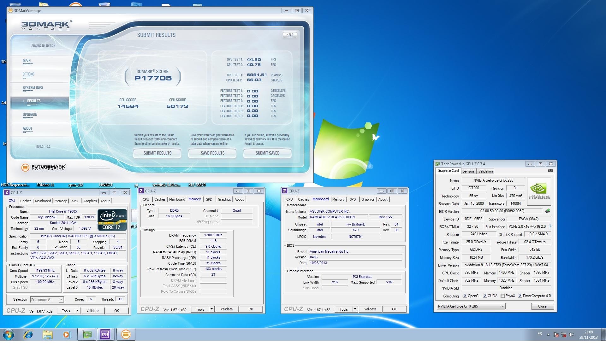
Task: Click OK in CPU-Z Mainboard window
Action: point(394,309)
